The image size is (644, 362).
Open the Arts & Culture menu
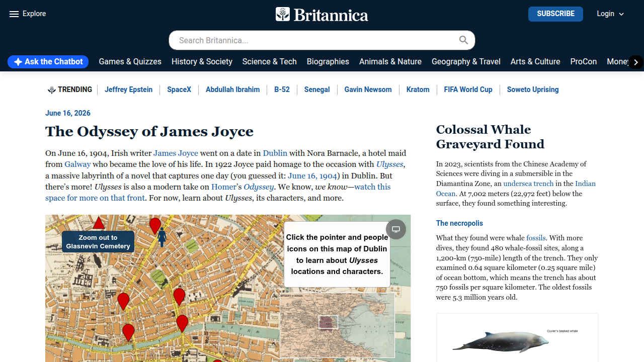[535, 61]
